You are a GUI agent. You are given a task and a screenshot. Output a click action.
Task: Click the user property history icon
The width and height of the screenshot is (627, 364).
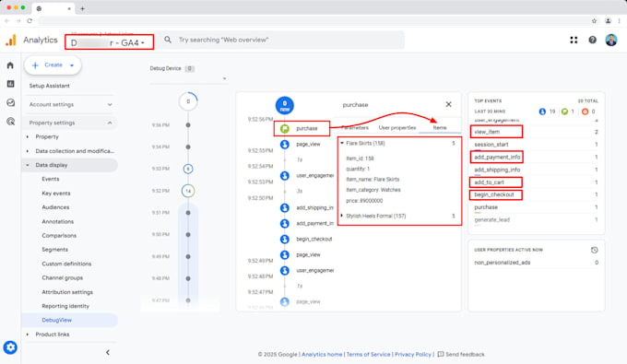point(594,250)
